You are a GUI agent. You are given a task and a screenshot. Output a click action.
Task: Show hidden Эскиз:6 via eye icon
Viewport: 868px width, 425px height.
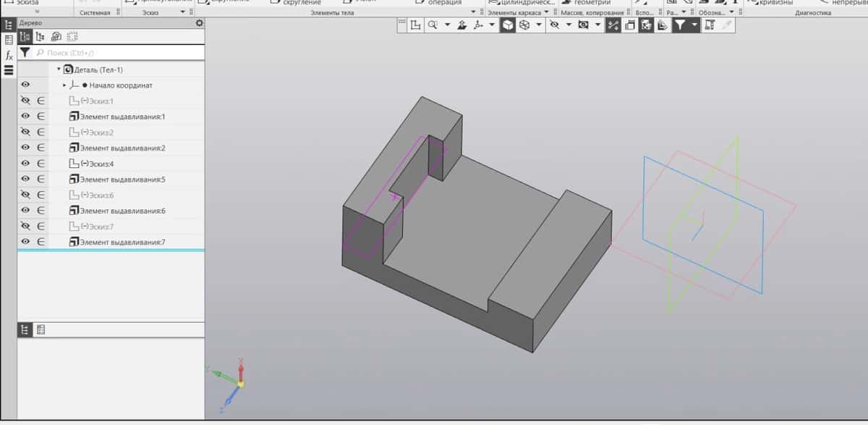[25, 195]
